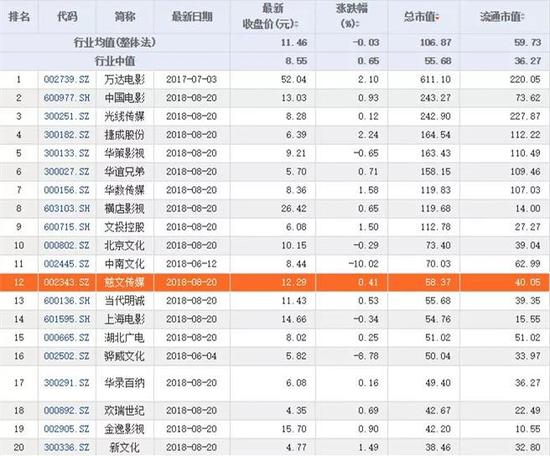Select the name cell 当代明诚
550x456 pixels.
(x=125, y=301)
